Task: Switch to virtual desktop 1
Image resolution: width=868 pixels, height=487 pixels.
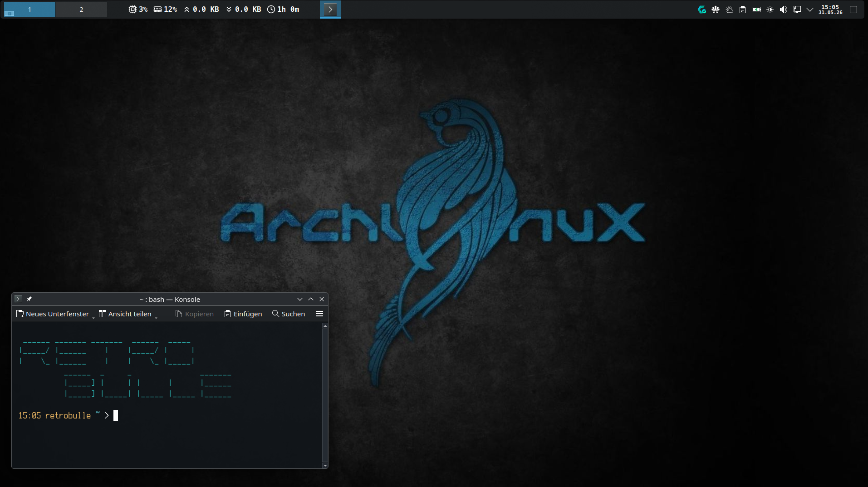Action: click(29, 10)
